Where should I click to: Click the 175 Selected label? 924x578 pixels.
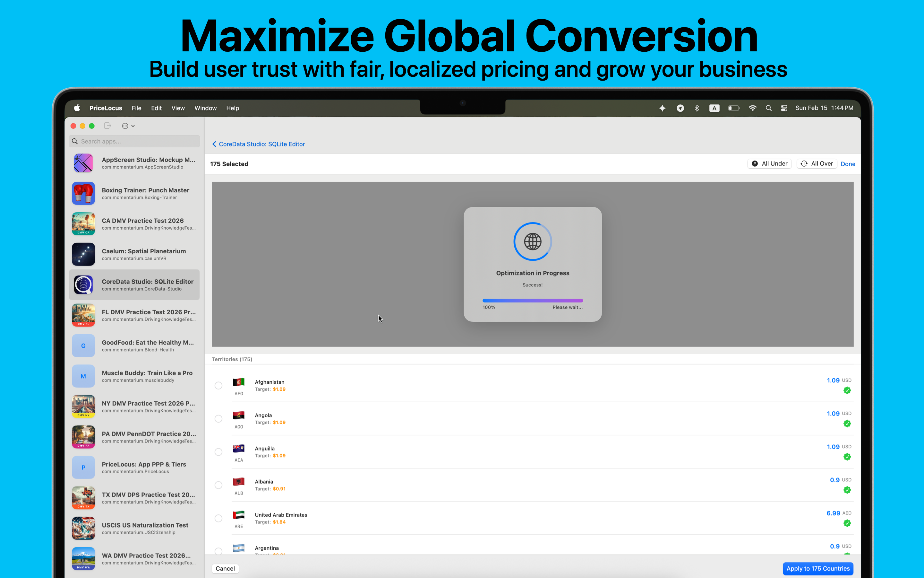pos(229,164)
